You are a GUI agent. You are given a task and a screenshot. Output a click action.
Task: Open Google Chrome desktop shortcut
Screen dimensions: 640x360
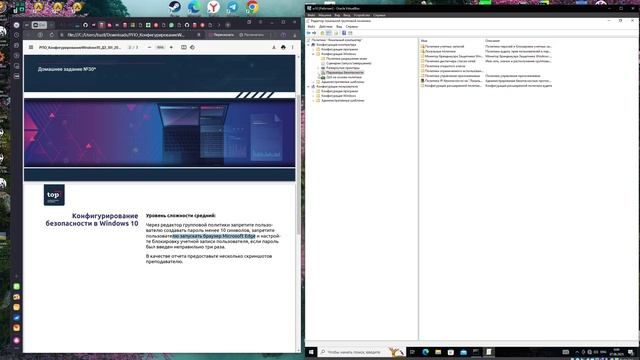tap(252, 7)
